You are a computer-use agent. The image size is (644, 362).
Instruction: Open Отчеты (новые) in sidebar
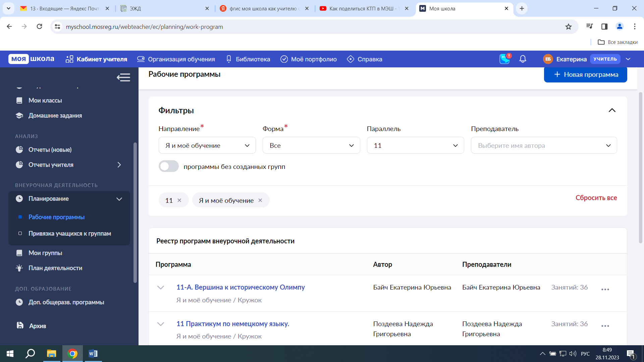(x=50, y=149)
